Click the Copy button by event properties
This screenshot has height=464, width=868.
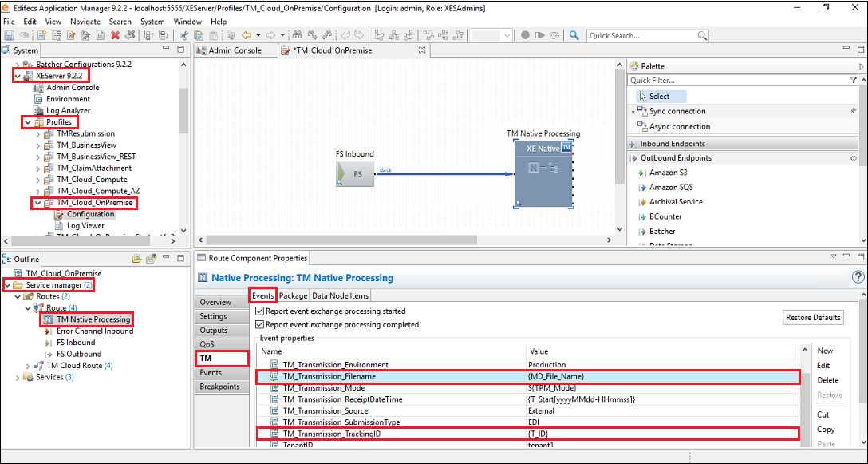click(826, 430)
